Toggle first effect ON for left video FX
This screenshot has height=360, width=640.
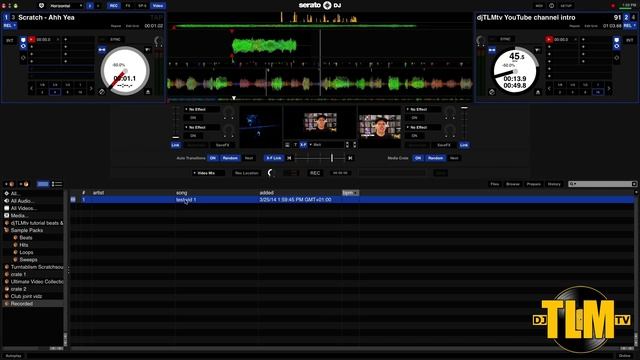click(x=193, y=118)
